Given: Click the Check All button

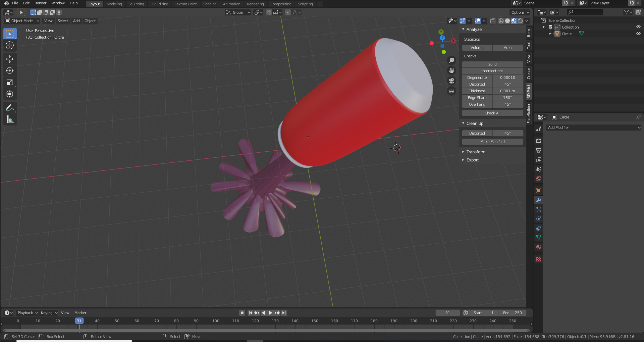Looking at the screenshot, I should coord(492,113).
